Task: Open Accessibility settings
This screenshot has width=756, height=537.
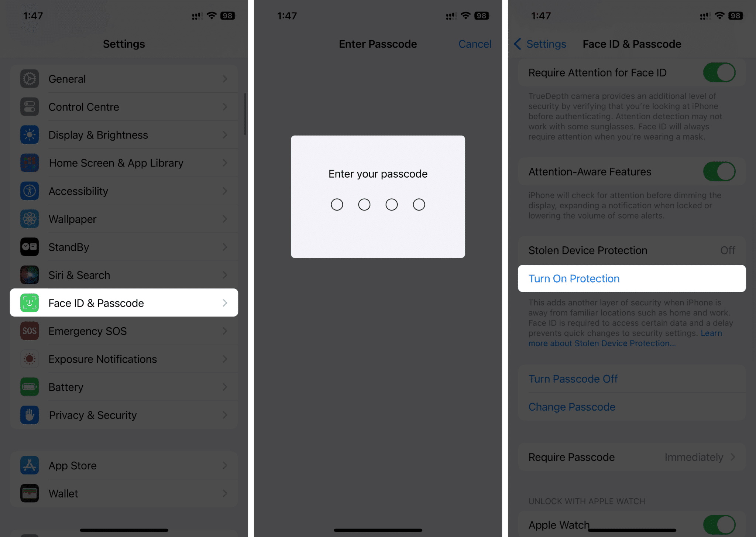Action: [x=124, y=191]
